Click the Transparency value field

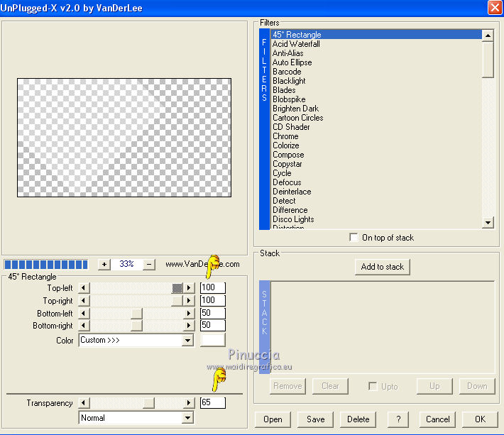(x=212, y=403)
